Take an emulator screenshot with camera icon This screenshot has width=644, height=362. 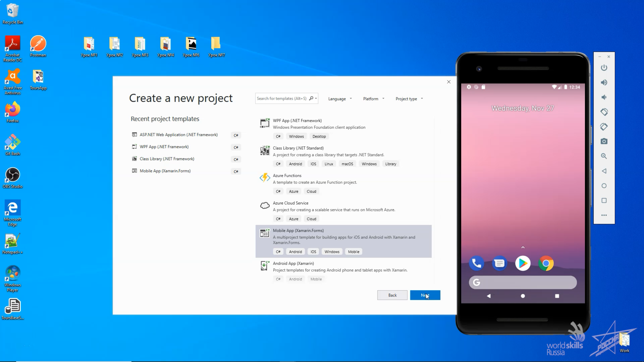(604, 141)
